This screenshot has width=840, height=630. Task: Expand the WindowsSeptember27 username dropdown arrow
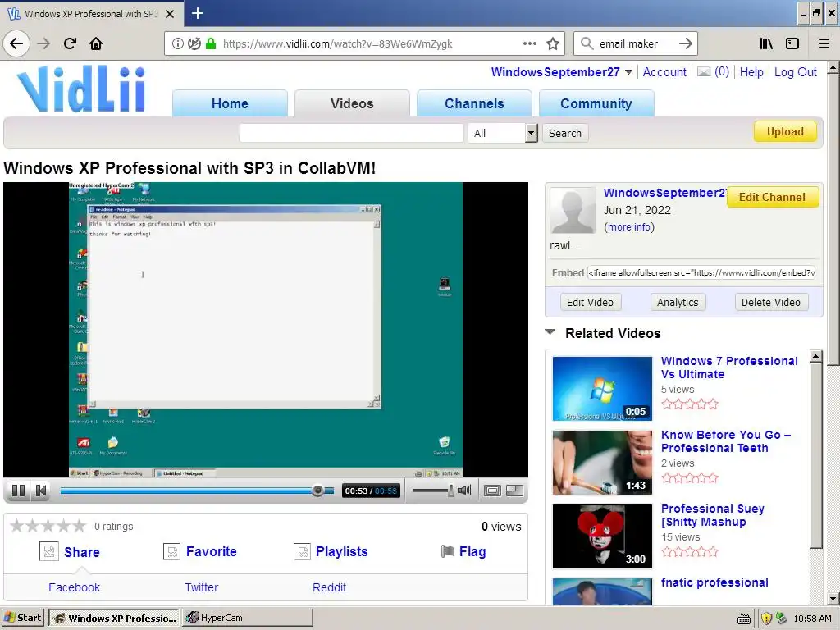[629, 72]
